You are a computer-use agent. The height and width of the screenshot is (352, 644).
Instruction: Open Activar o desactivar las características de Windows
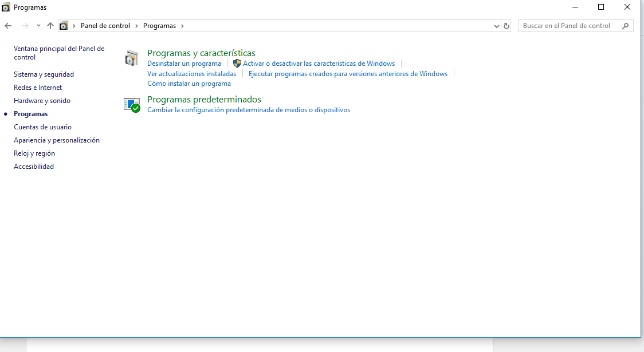[319, 64]
